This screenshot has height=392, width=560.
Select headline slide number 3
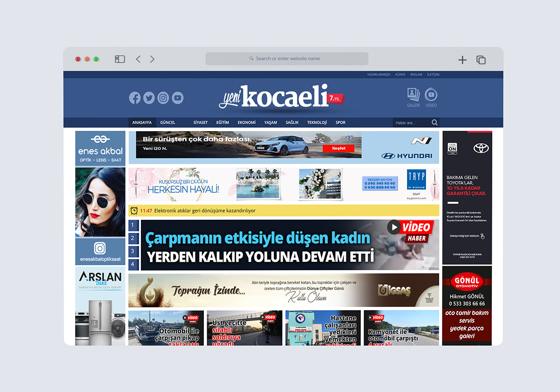(133, 252)
